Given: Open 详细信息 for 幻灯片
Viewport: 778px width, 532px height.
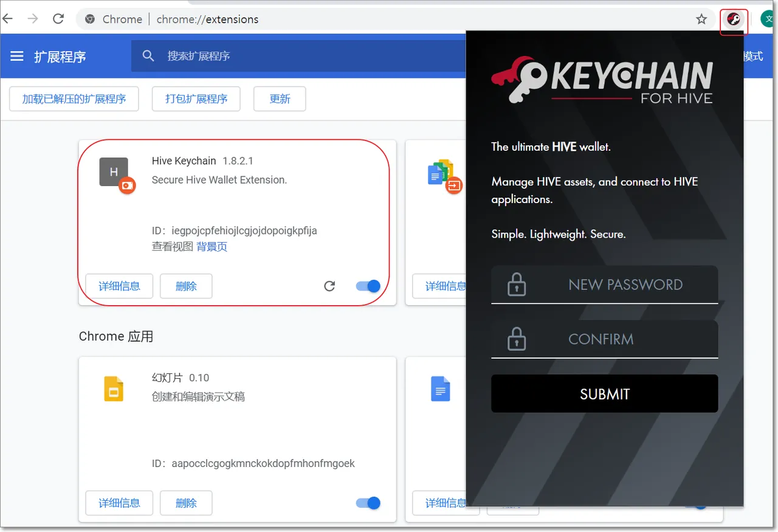Looking at the screenshot, I should pyautogui.click(x=119, y=503).
